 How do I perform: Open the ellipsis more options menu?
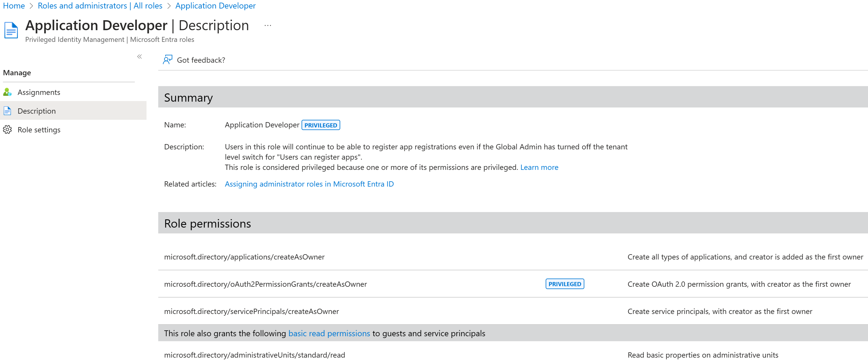coord(268,25)
